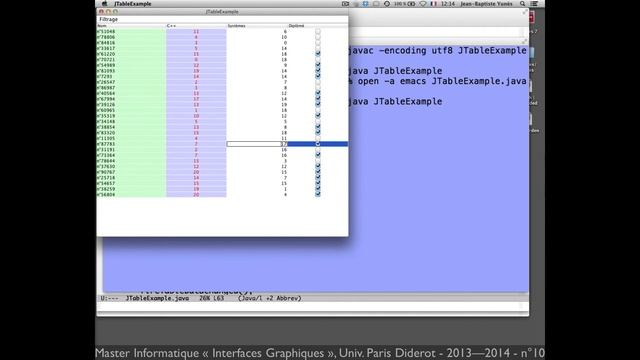Click the (Java/l +2 Abbrev) mode indicator in Emacs
The width and height of the screenshot is (640, 360).
point(270,298)
